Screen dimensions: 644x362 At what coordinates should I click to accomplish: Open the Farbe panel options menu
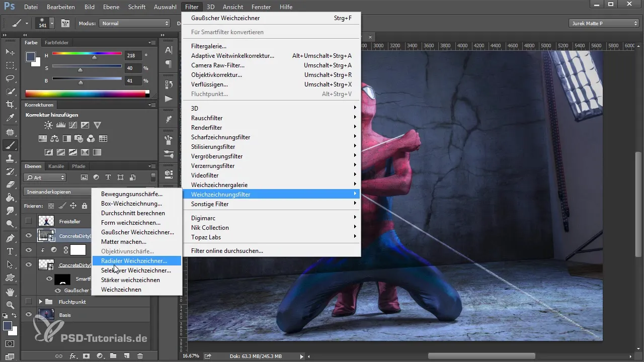[152, 43]
